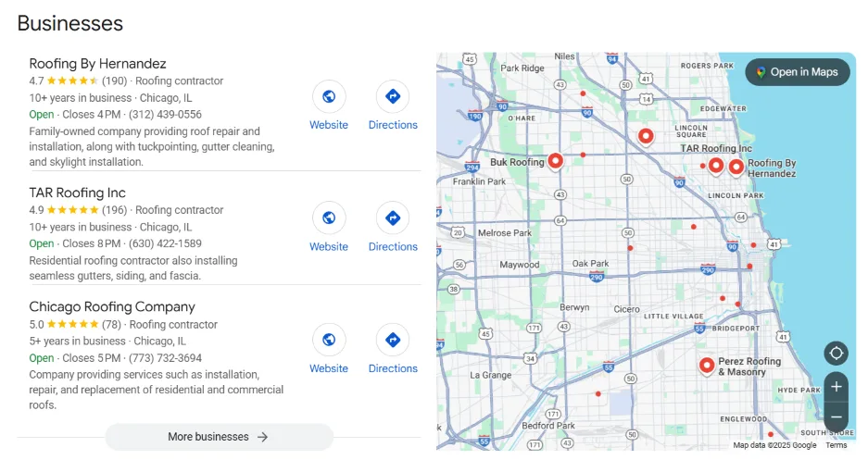Click the Businesses heading
This screenshot has height=460, width=868.
[70, 23]
